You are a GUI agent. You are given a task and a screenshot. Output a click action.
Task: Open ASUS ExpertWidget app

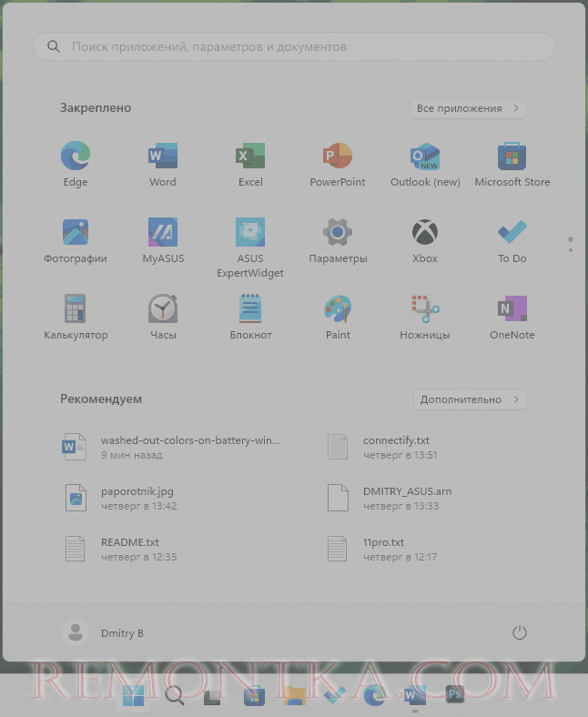click(250, 247)
